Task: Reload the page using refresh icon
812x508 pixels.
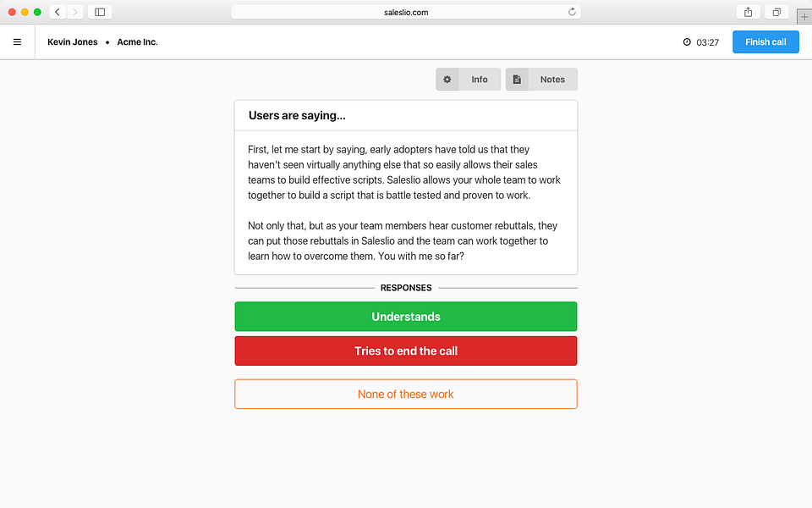Action: [x=572, y=12]
